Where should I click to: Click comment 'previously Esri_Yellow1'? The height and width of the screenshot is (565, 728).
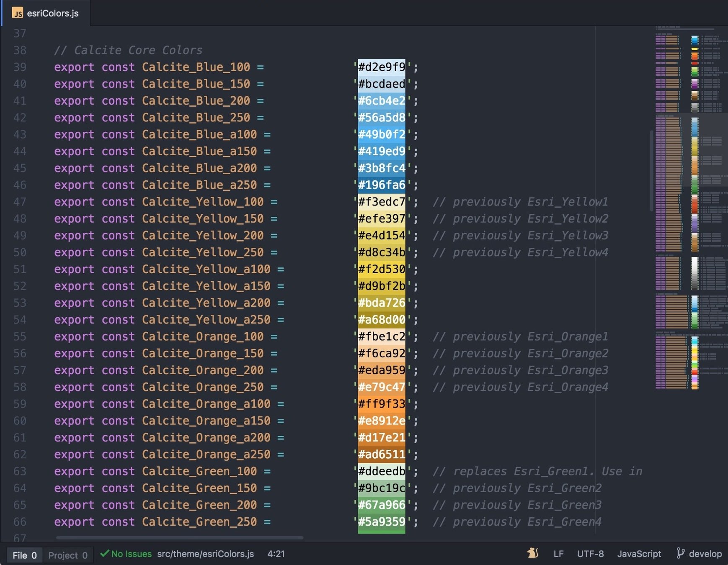coord(530,202)
